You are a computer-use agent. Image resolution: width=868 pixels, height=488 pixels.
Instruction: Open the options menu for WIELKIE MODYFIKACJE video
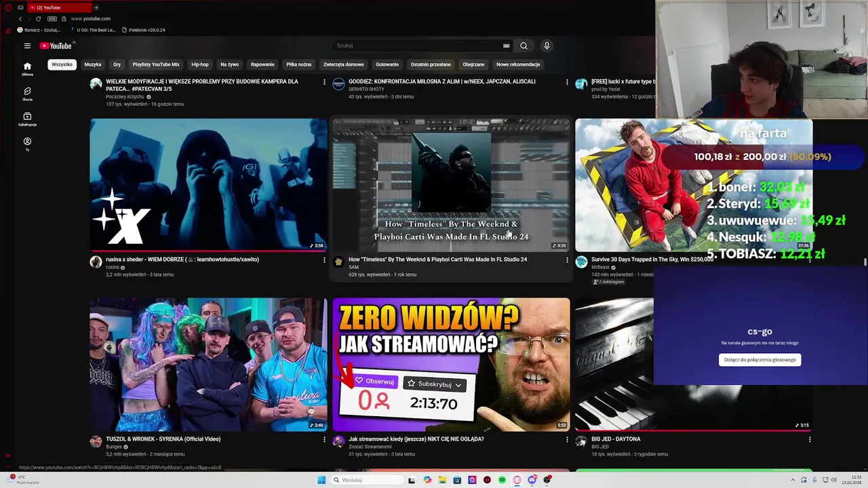click(x=324, y=82)
